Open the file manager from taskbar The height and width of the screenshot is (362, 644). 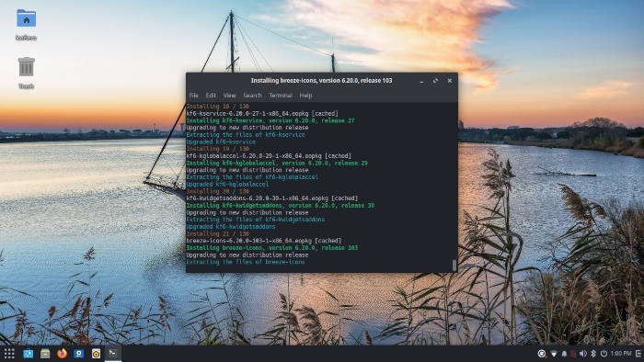[x=45, y=354]
